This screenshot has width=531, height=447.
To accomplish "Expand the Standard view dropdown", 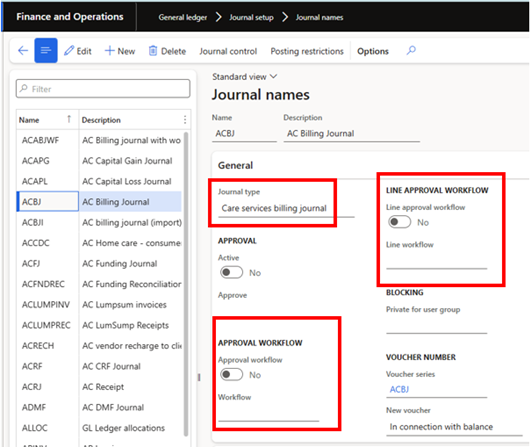I will [245, 77].
